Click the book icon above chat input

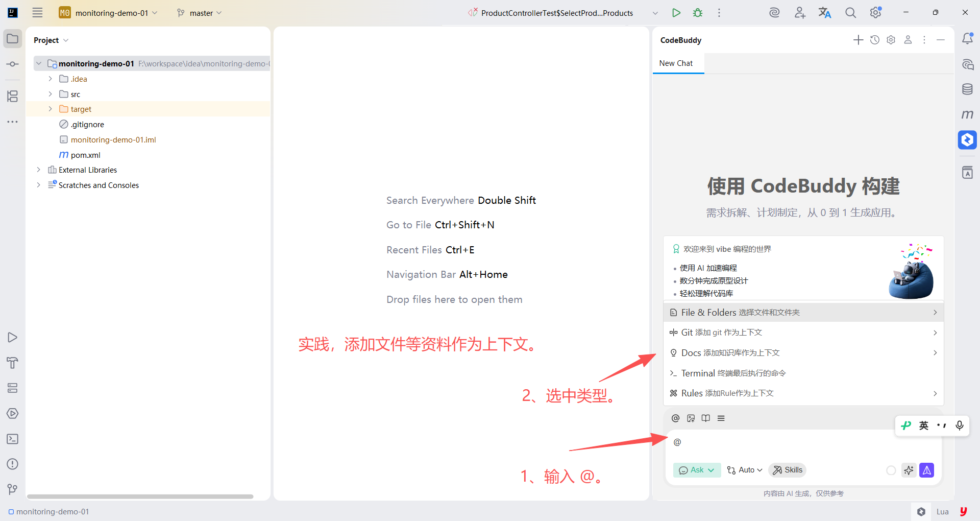[x=706, y=418]
